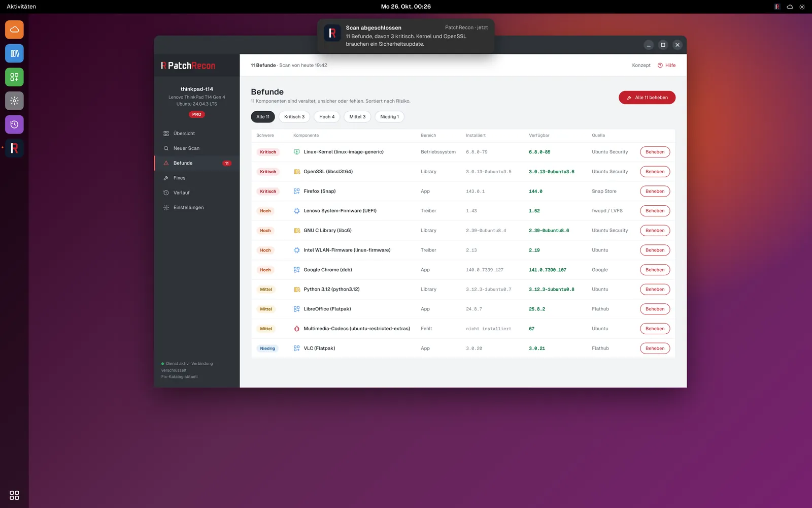The image size is (812, 508).
Task: Open the Hilfe link
Action: 667,66
